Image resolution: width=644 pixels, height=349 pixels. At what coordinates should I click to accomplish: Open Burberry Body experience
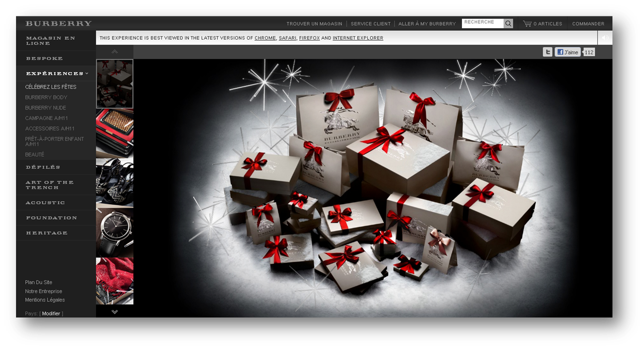46,97
